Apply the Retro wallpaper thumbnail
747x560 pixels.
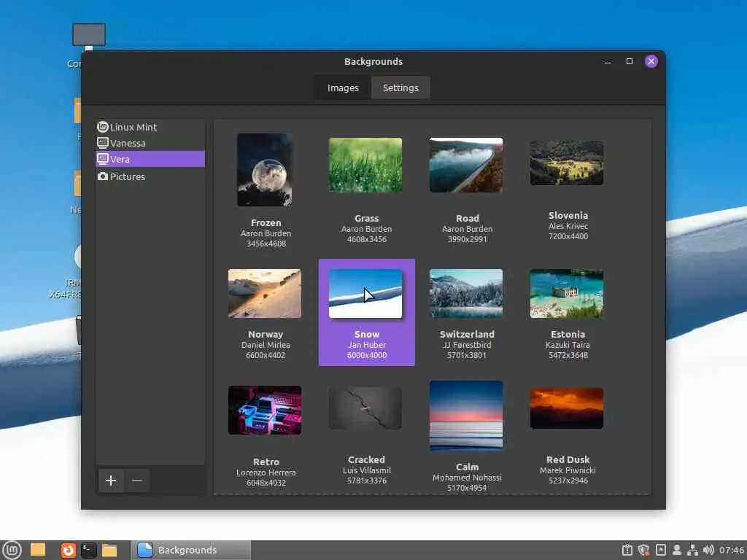click(264, 410)
